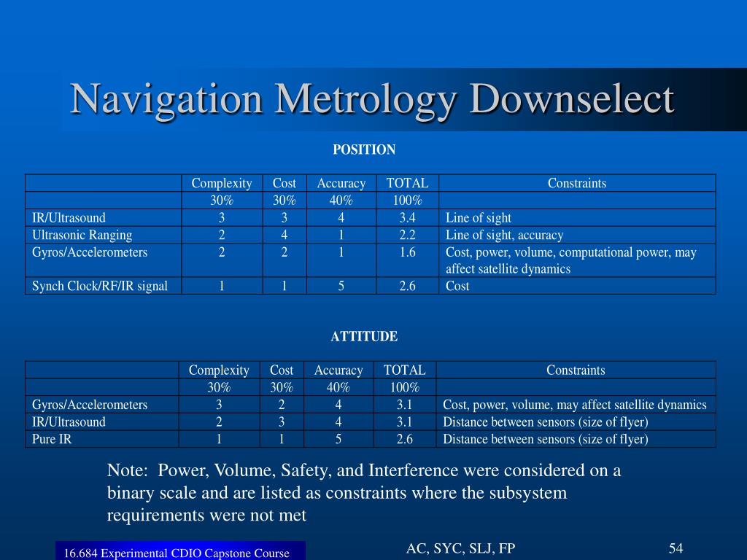Click "Distance between sensors" constraint for Attitude IR/Ultrasound
Image resolution: width=747 pixels, height=560 pixels.
click(546, 422)
